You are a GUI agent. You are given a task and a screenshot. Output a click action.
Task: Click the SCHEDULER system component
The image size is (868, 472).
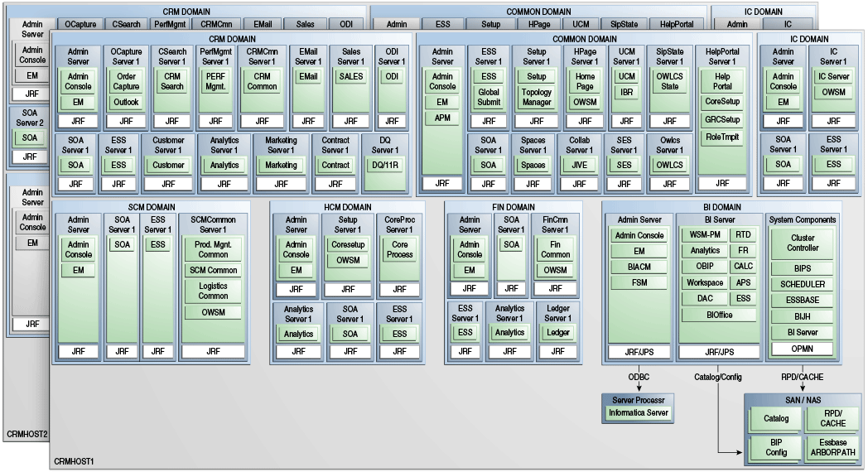tap(803, 284)
